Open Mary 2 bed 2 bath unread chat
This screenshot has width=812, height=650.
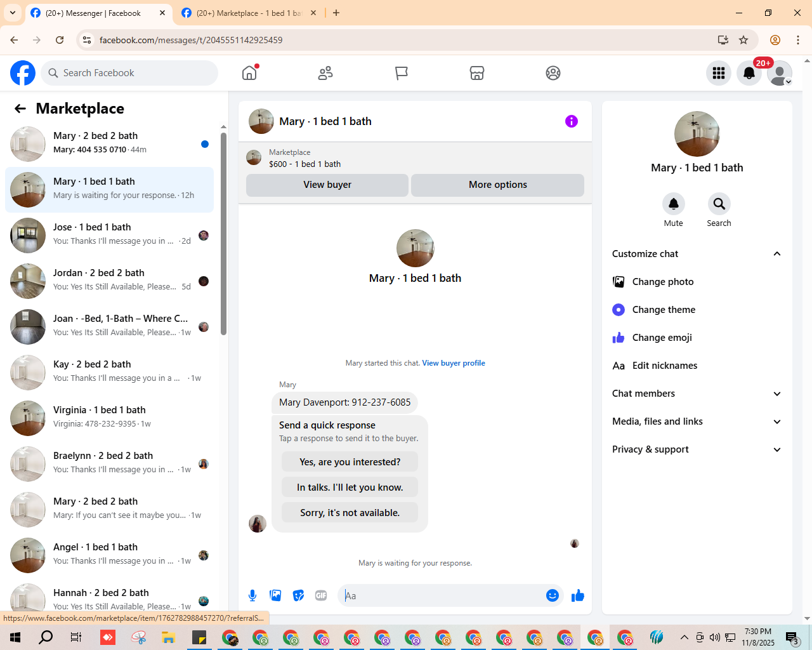[x=109, y=144]
